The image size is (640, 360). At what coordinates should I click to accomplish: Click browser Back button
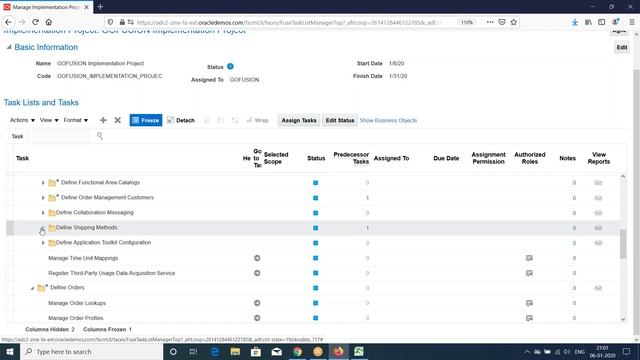coord(9,22)
